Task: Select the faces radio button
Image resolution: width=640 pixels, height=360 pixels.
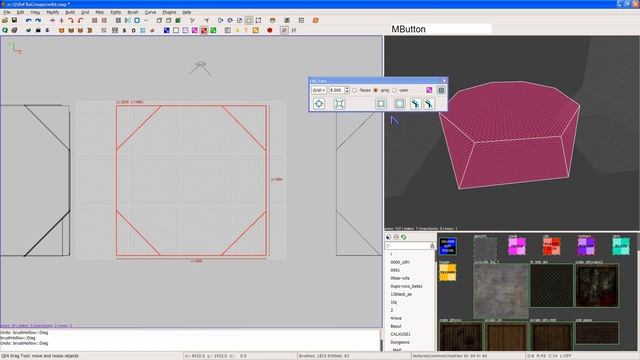Action: [x=354, y=90]
